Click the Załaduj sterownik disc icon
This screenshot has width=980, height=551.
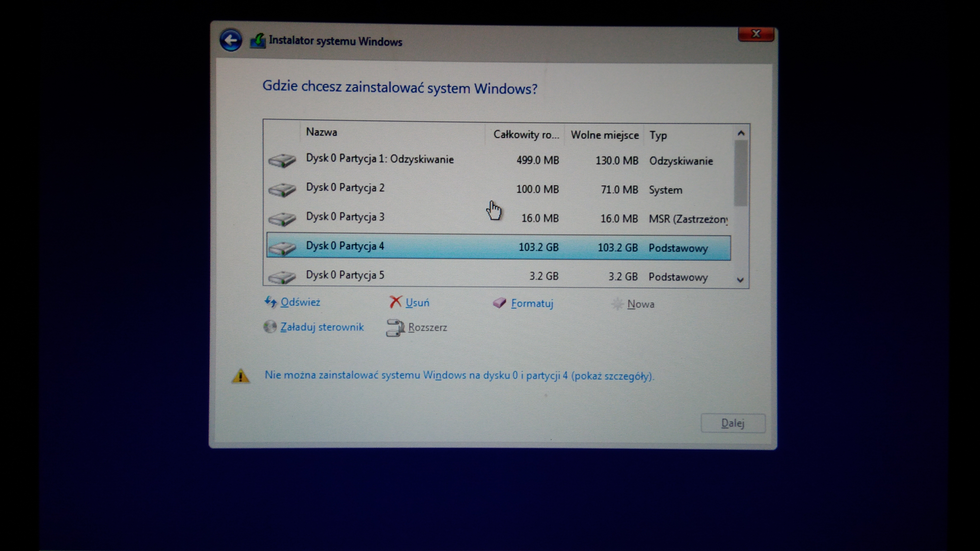click(270, 327)
